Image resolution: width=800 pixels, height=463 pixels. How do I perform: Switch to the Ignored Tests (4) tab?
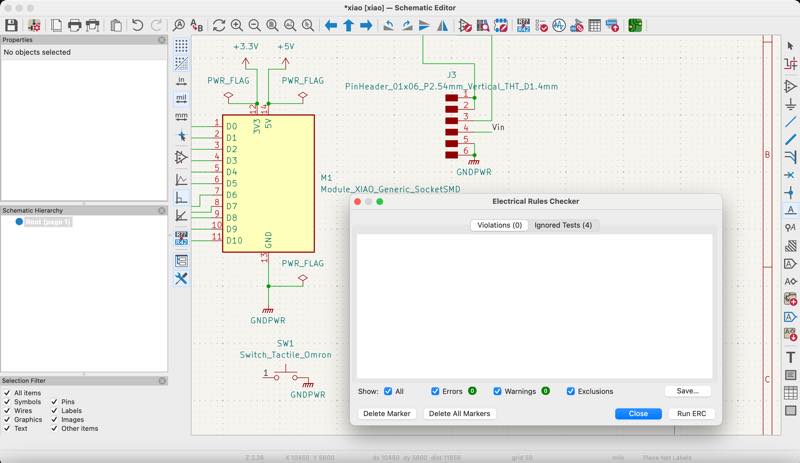click(x=563, y=225)
